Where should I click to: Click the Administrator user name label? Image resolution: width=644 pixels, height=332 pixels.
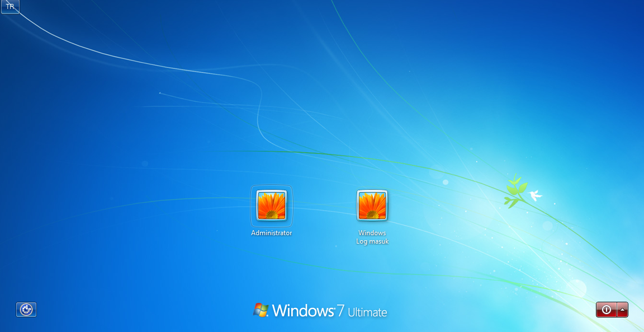(x=272, y=233)
